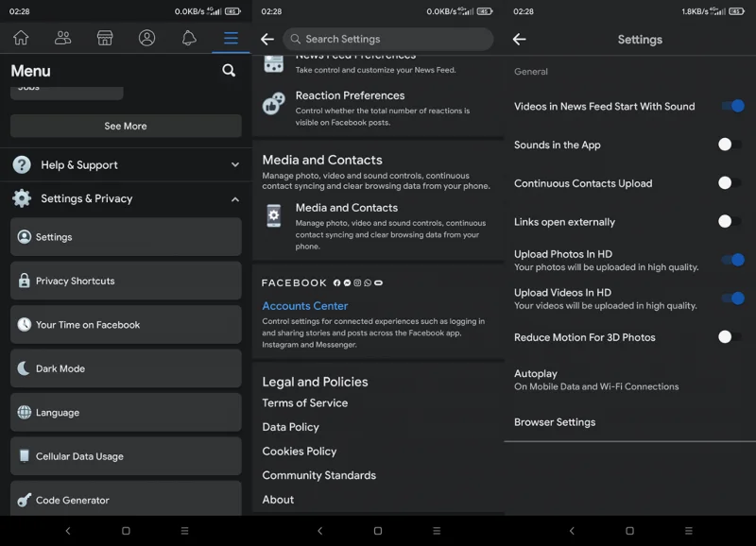Open Cellular Data Usage menu item

pos(126,456)
